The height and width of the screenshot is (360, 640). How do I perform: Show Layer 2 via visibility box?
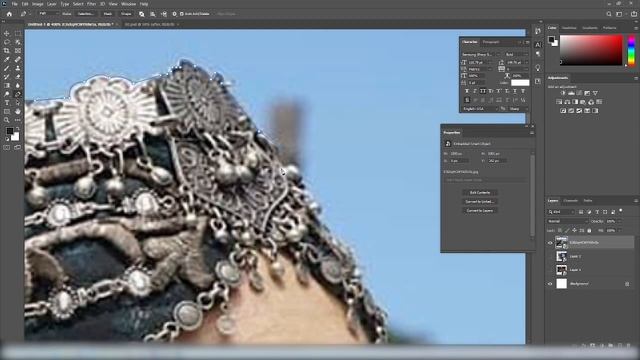coord(550,256)
